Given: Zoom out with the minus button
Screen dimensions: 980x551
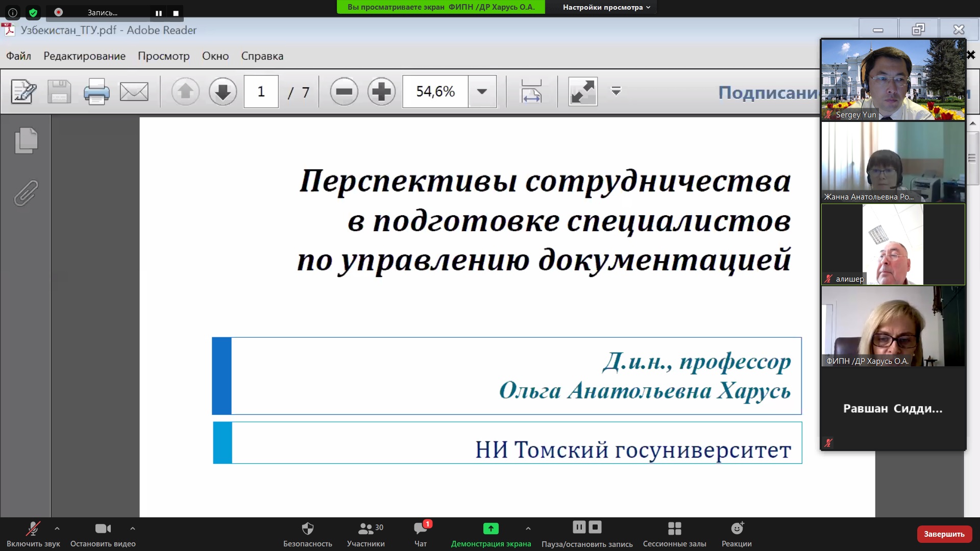Looking at the screenshot, I should (344, 92).
